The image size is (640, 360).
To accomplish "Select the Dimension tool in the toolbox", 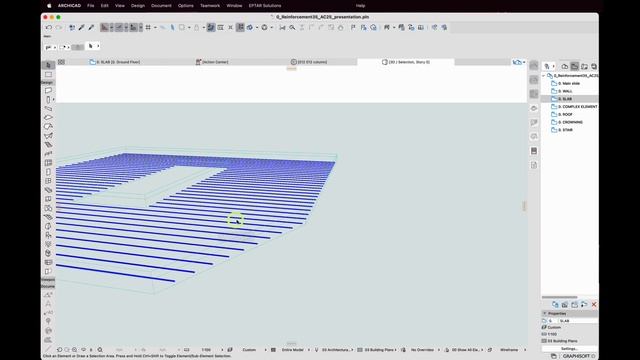I will (x=48, y=295).
